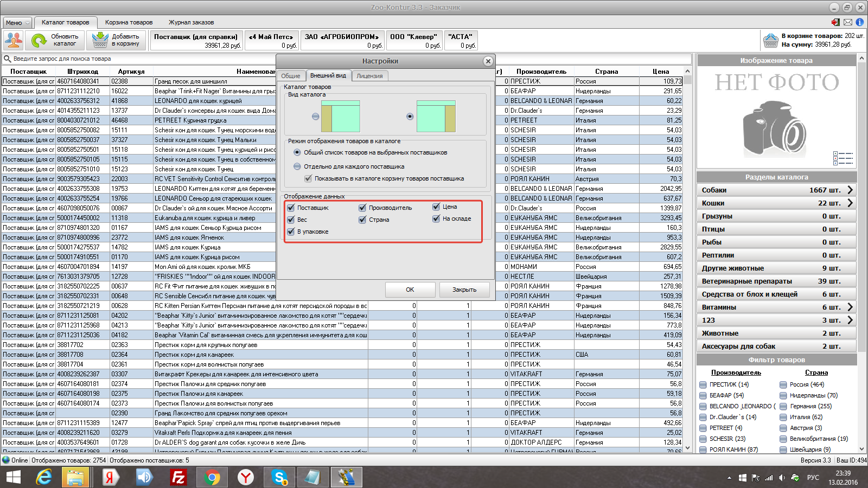Click the catalog table vertical scrollbar
This screenshot has width=868, height=488.
[687, 260]
